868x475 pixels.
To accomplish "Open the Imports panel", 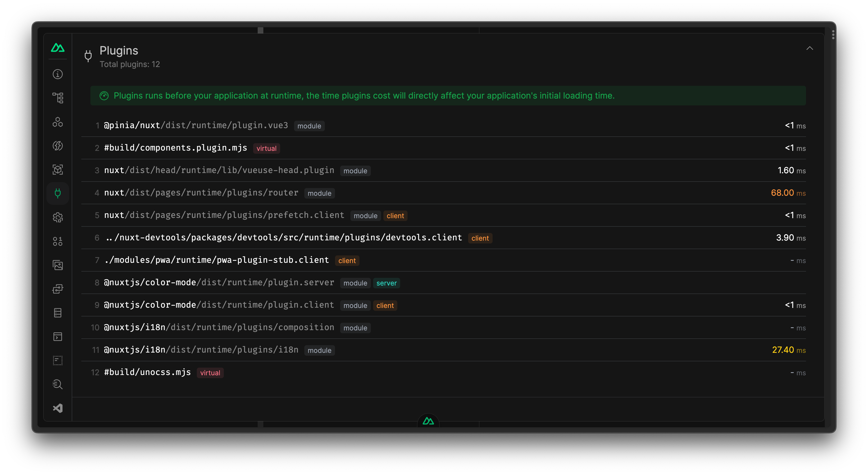I will coord(58,146).
